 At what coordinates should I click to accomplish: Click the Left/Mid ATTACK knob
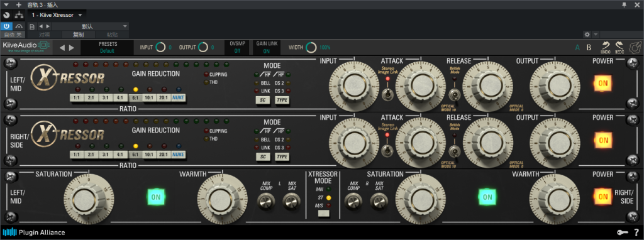(421, 85)
